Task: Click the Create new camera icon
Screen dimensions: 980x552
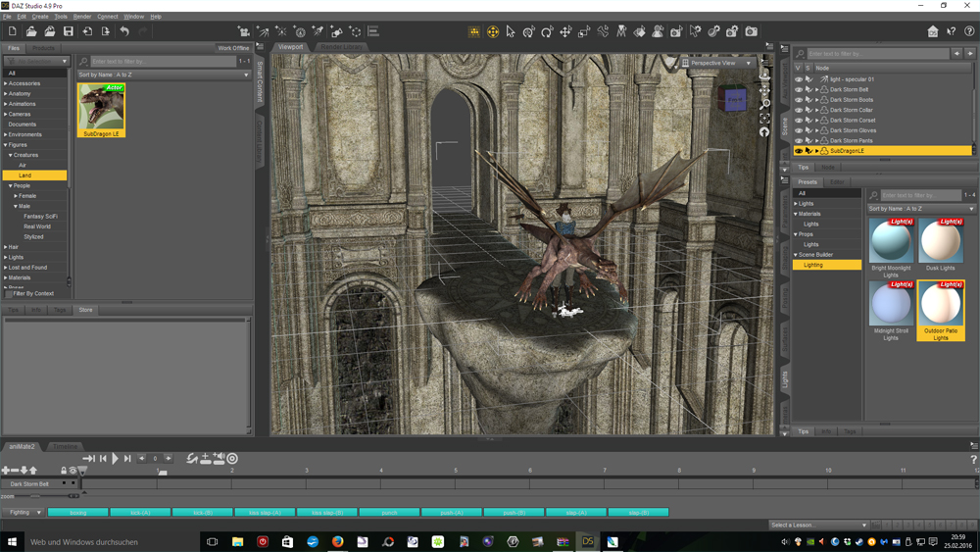Action: [244, 32]
